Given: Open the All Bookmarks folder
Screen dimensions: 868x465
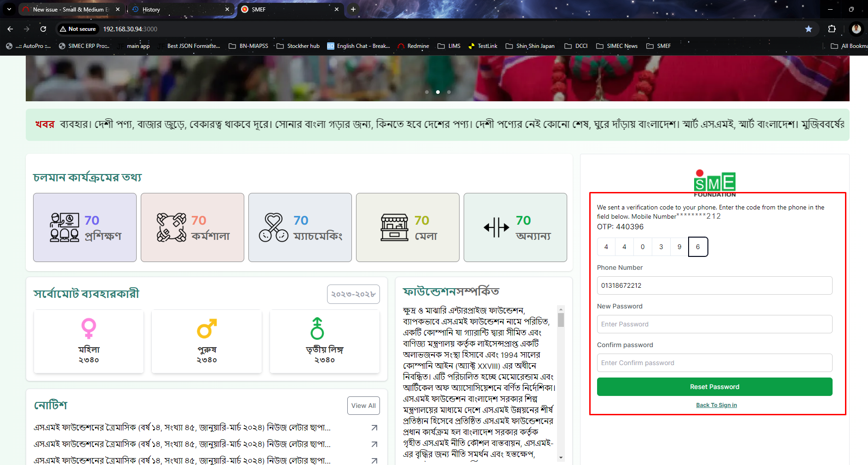Looking at the screenshot, I should tap(849, 46).
